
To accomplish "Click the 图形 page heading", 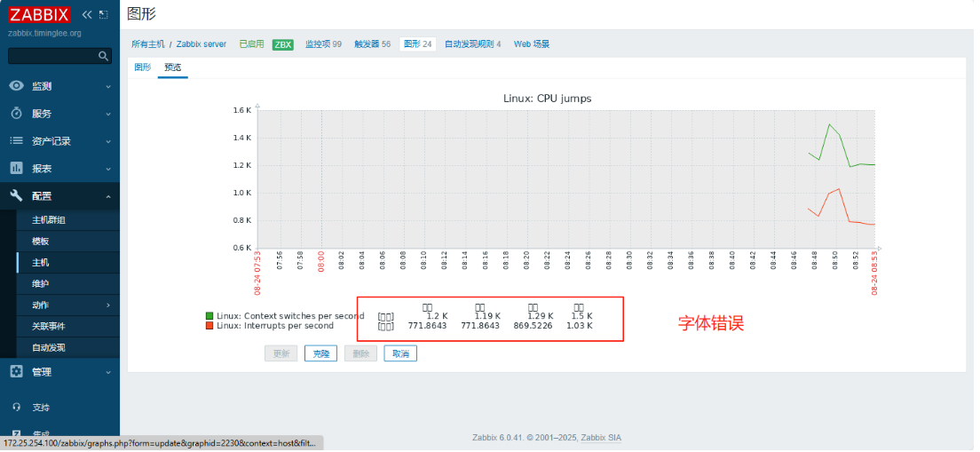I will (x=141, y=13).
